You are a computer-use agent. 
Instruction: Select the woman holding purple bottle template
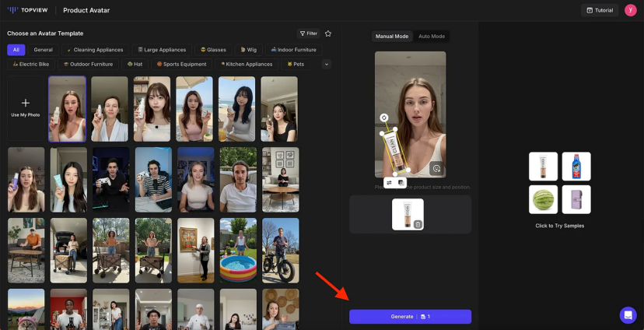(26, 180)
